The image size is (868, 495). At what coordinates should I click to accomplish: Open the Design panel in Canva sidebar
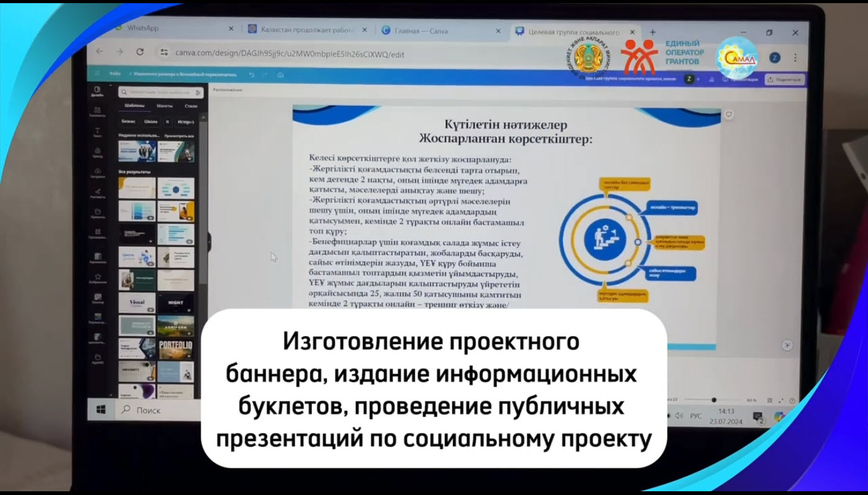point(98,91)
